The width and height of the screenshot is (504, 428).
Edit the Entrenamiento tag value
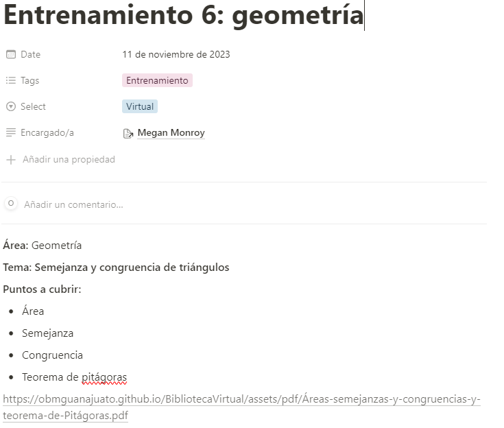click(x=157, y=80)
